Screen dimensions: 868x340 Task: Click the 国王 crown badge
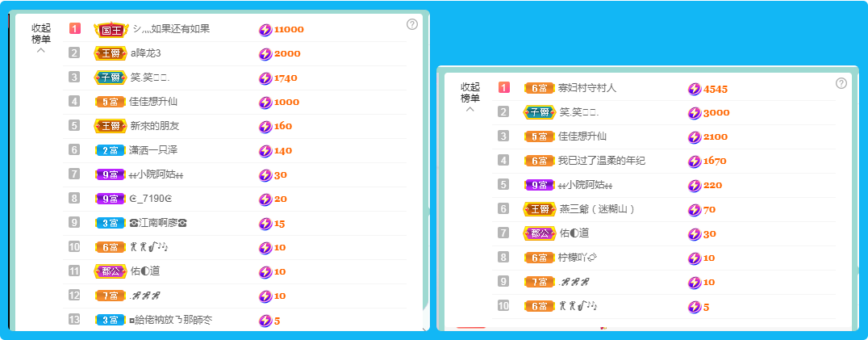coord(111,29)
